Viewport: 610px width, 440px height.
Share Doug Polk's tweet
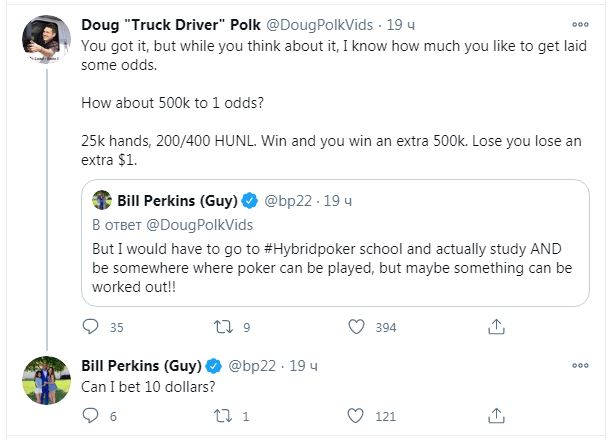tap(494, 327)
